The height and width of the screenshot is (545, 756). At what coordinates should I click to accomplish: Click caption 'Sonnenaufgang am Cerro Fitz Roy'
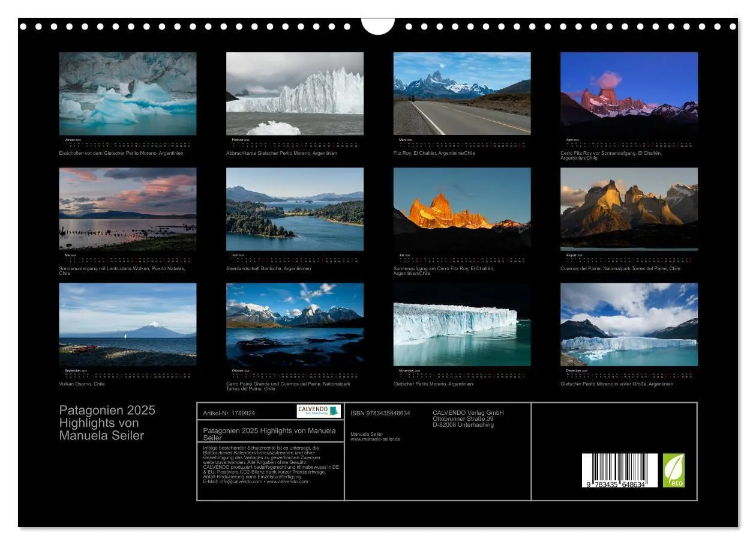tap(444, 271)
